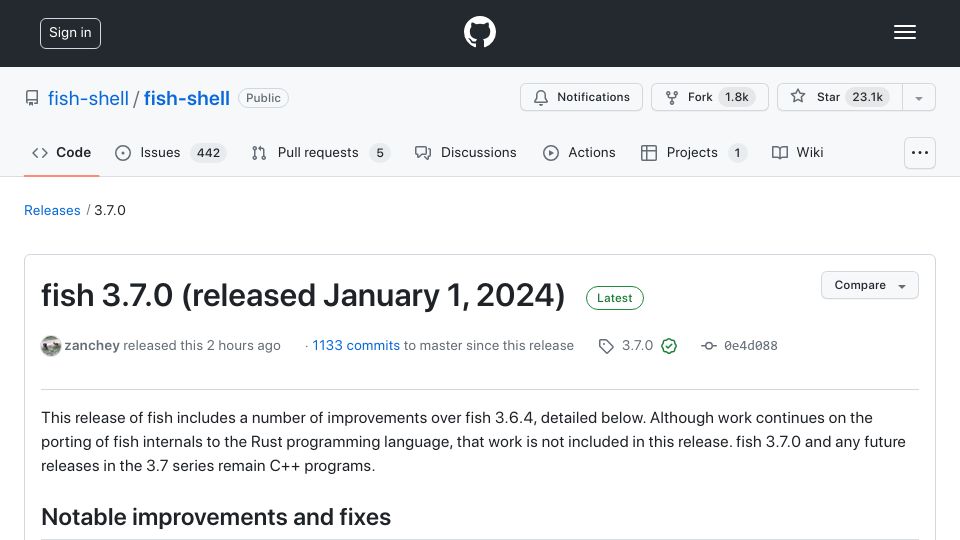Click the pull requests count 5
The width and height of the screenshot is (960, 540).
click(x=380, y=153)
